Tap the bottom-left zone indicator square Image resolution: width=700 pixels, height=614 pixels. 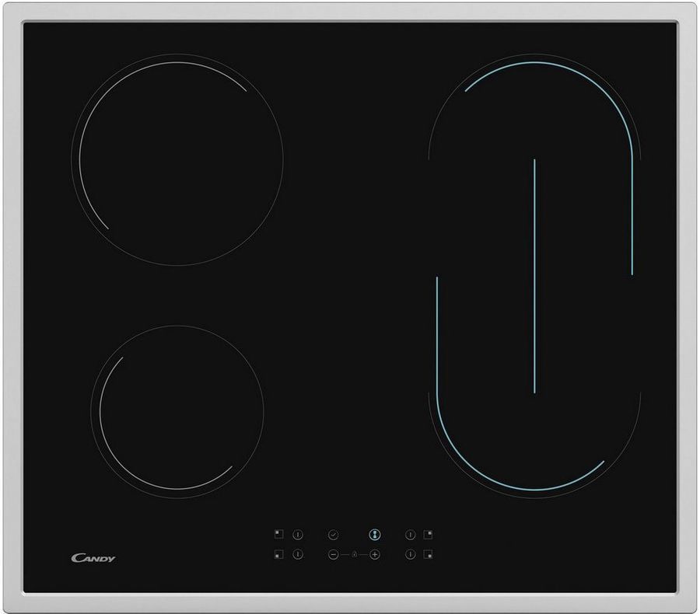[x=279, y=554]
